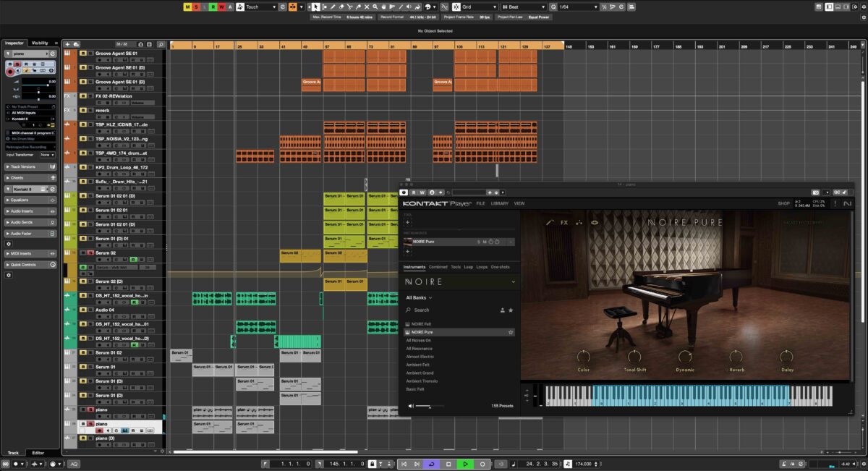Open the Kontakt FILE menu
This screenshot has height=471, width=868.
pos(480,203)
